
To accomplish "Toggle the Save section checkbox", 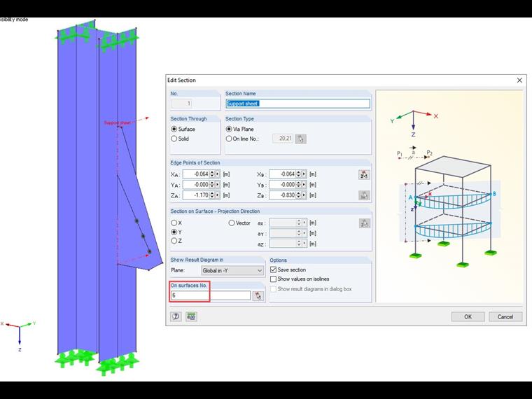I will 274,269.
